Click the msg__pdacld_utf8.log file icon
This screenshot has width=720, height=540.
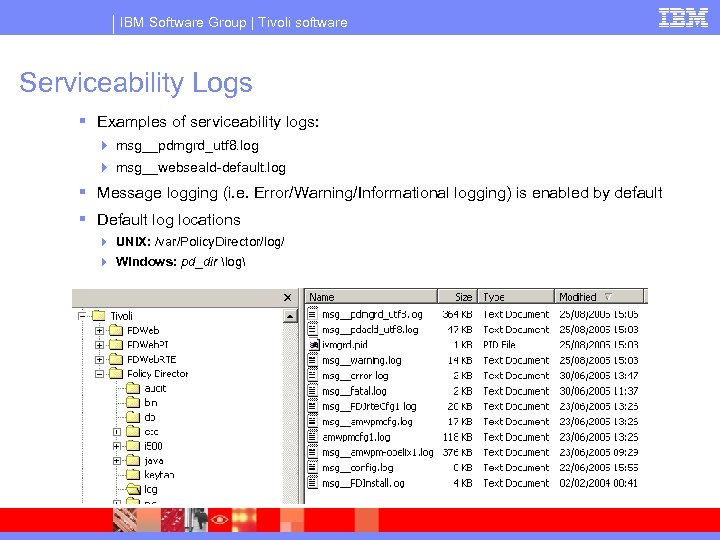313,329
